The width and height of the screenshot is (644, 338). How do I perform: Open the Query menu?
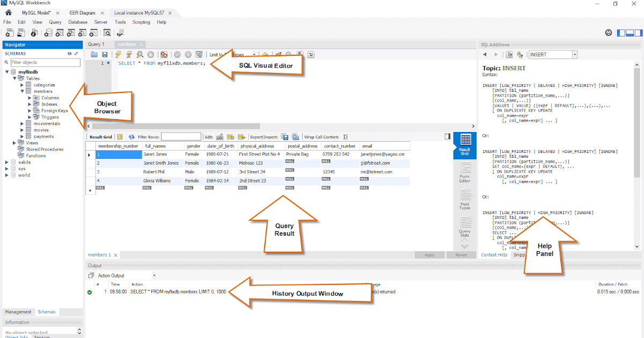55,22
